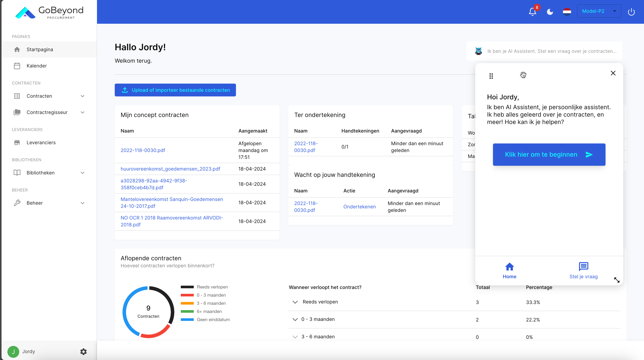644x360 pixels.
Task: Toggle dark mode moon icon
Action: [x=550, y=11]
